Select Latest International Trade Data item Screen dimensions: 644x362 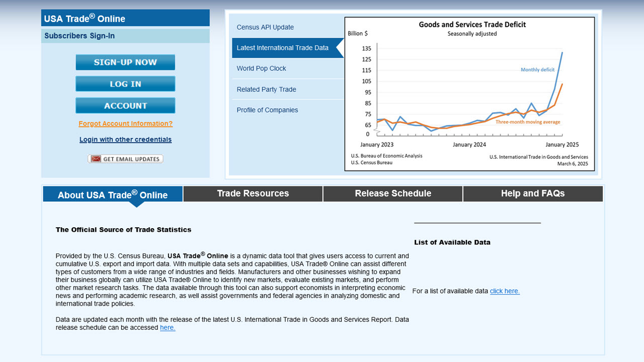click(x=282, y=48)
